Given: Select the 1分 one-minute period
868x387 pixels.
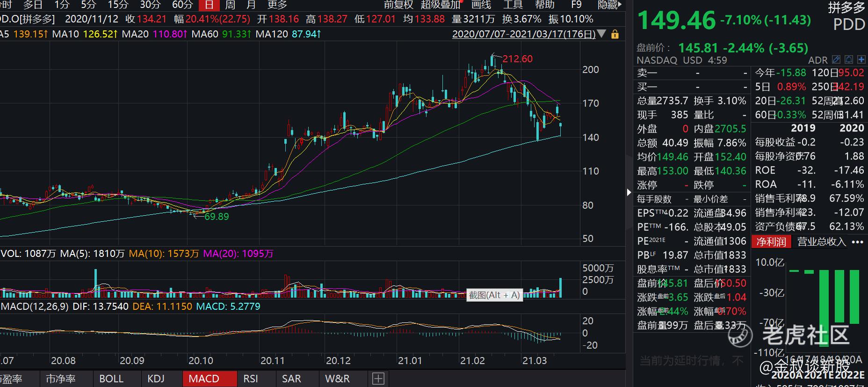Looking at the screenshot, I should click(62, 5).
